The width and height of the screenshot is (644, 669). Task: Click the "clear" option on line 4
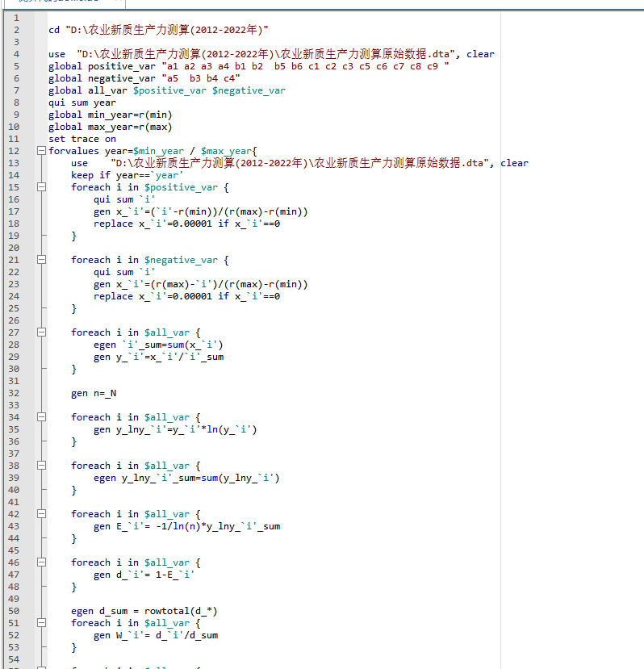(x=480, y=54)
